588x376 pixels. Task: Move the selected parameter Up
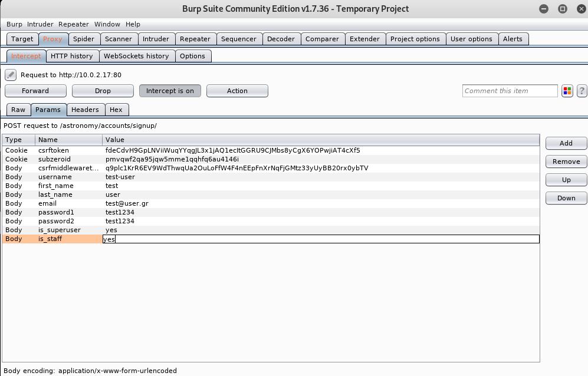click(566, 180)
